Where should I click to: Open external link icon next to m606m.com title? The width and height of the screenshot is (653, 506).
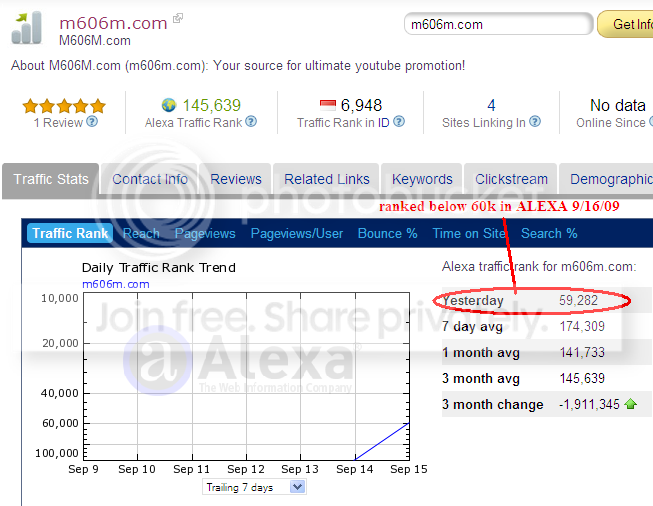[178, 18]
